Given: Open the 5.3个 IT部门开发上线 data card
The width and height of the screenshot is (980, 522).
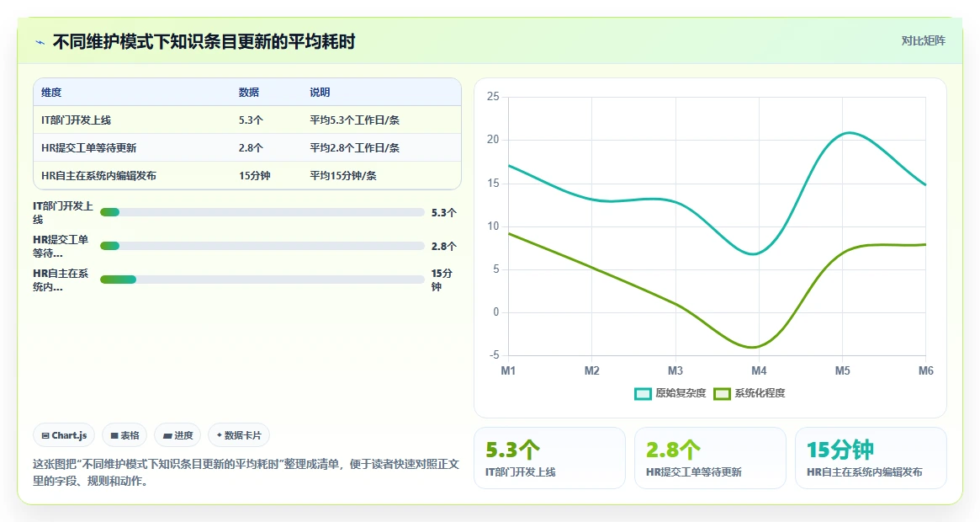Looking at the screenshot, I should [x=549, y=457].
